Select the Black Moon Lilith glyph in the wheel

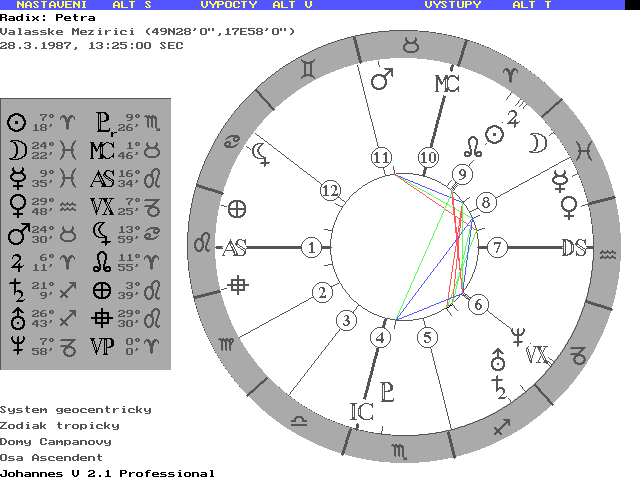click(259, 151)
